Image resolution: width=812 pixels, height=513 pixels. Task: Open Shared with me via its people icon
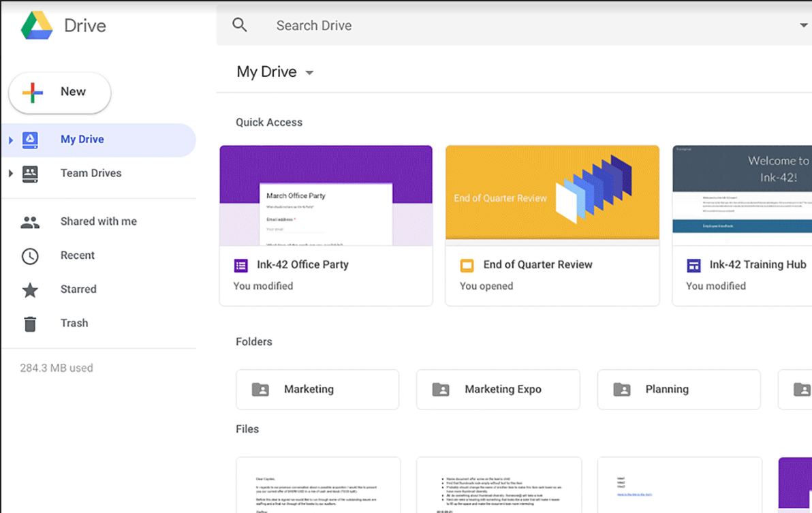(x=30, y=221)
